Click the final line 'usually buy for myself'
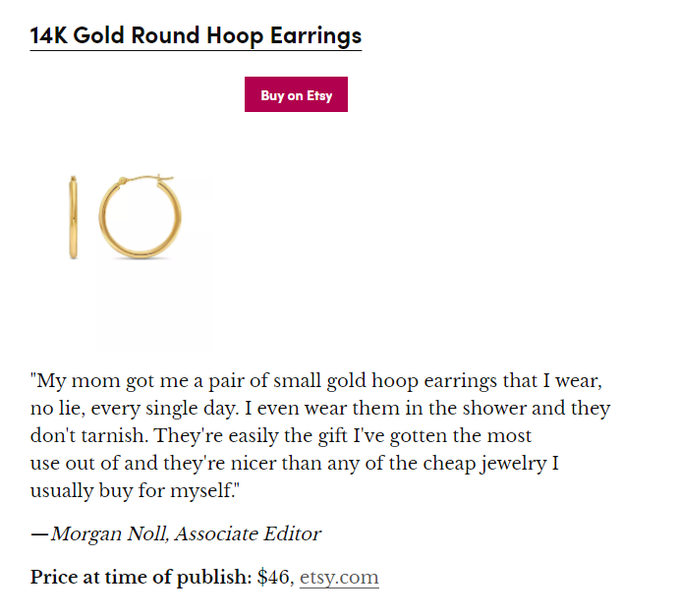The image size is (679, 616). (135, 491)
